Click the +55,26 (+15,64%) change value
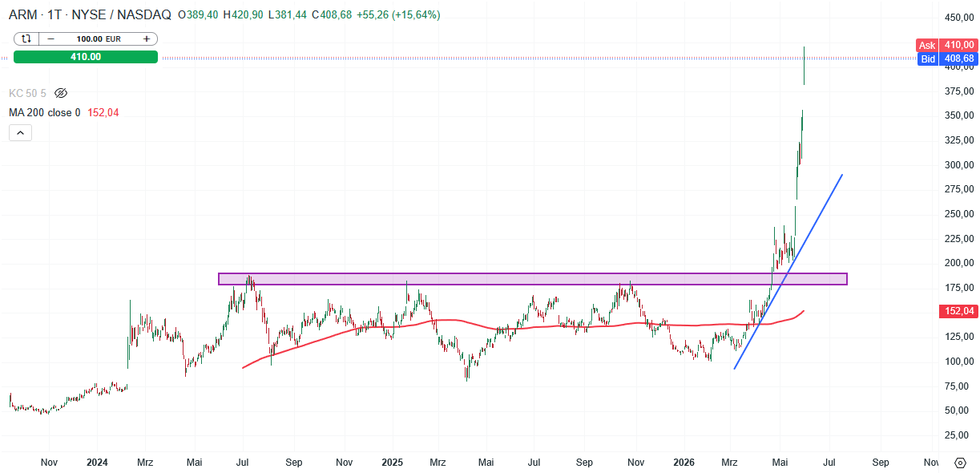The image size is (980, 473). 398,15
